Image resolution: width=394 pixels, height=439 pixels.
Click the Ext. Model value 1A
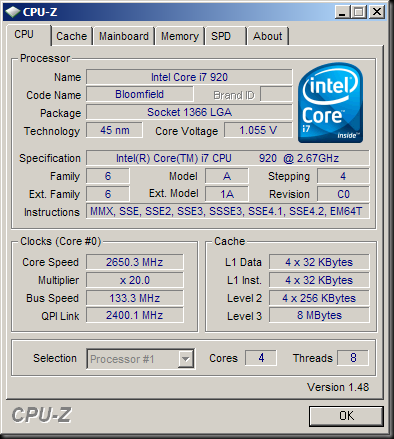[227, 194]
